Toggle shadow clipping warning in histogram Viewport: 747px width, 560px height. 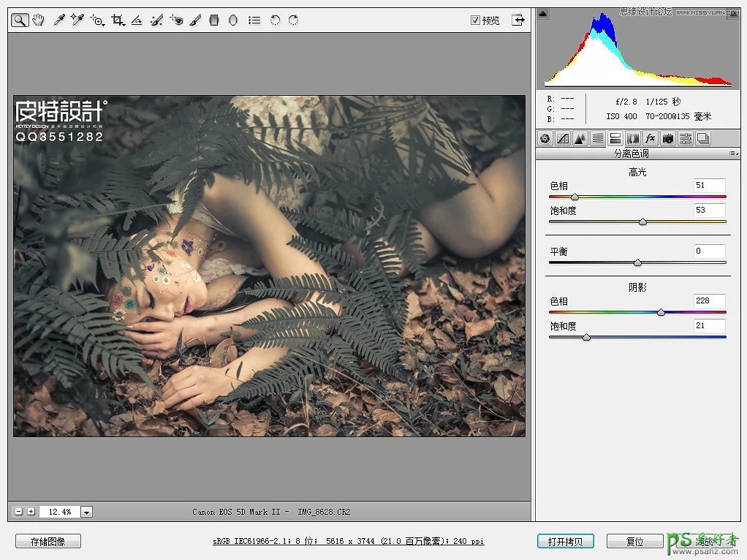pyautogui.click(x=542, y=12)
